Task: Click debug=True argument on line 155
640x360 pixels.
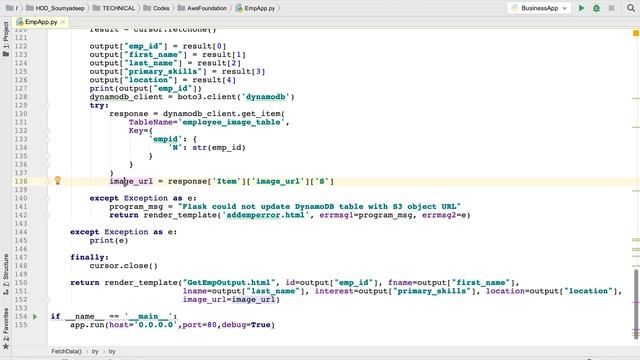Action: (x=246, y=325)
